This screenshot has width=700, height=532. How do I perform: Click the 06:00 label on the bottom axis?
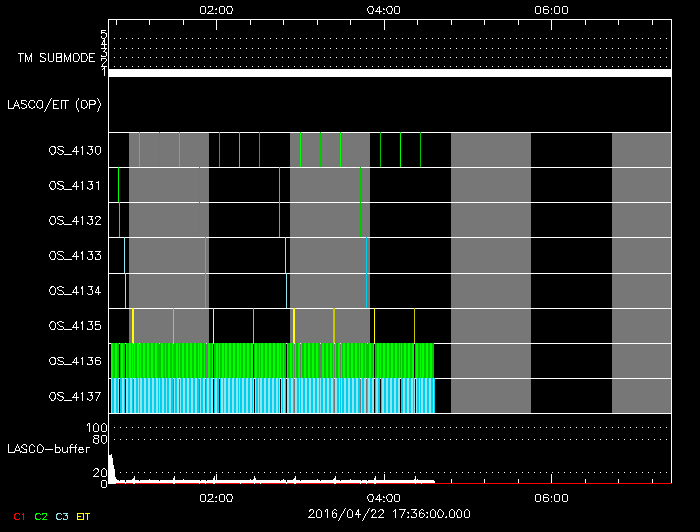click(552, 497)
